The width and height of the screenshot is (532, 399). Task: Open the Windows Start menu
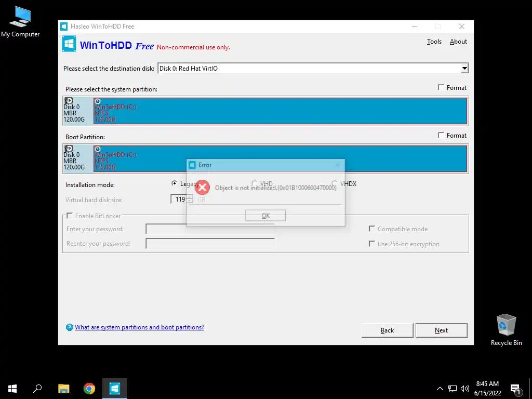click(12, 389)
